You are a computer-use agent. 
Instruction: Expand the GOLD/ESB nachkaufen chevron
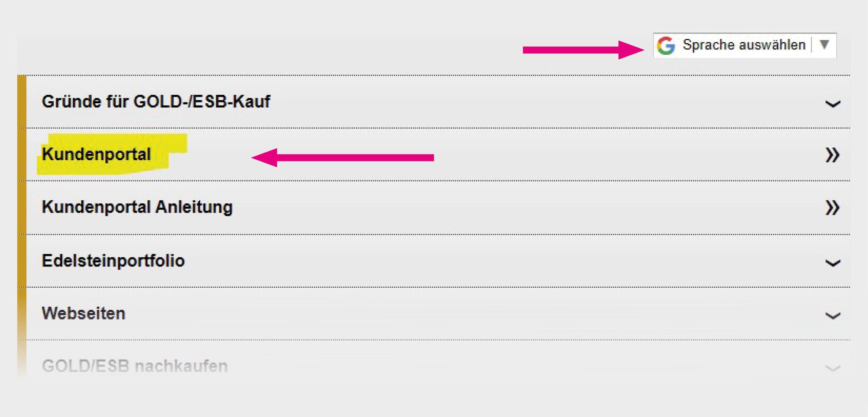[x=832, y=368]
